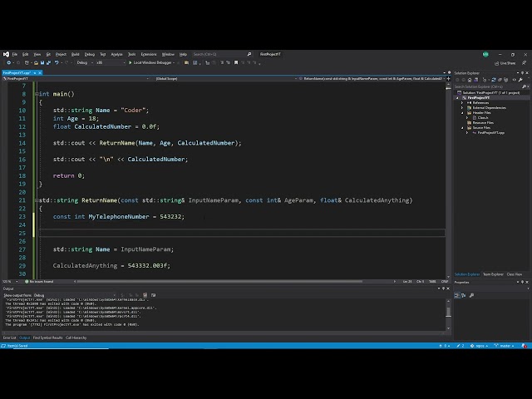Switch to the Class View tab
This screenshot has width=532, height=399.
coord(515,274)
